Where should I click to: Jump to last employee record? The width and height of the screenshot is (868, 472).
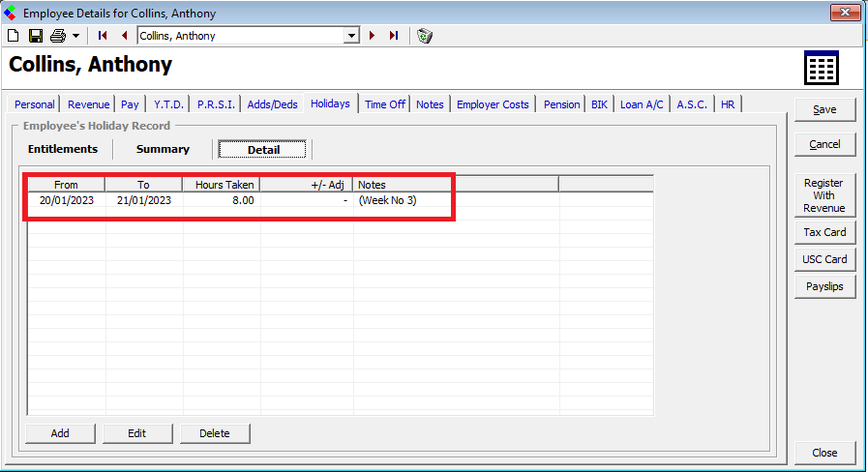pos(394,36)
